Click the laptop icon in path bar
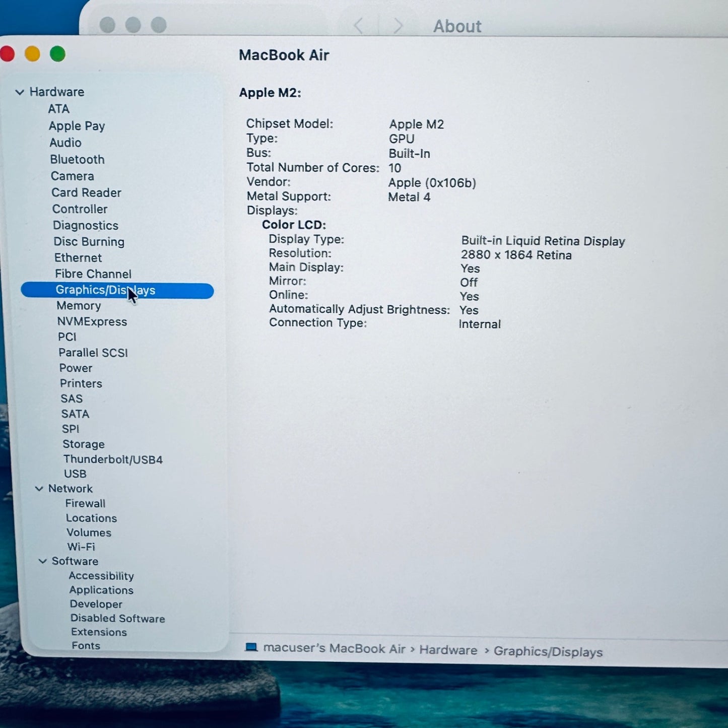728x728 pixels. [x=251, y=647]
